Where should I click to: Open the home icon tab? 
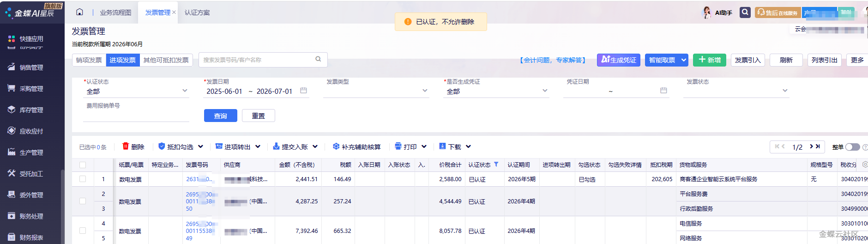79,12
